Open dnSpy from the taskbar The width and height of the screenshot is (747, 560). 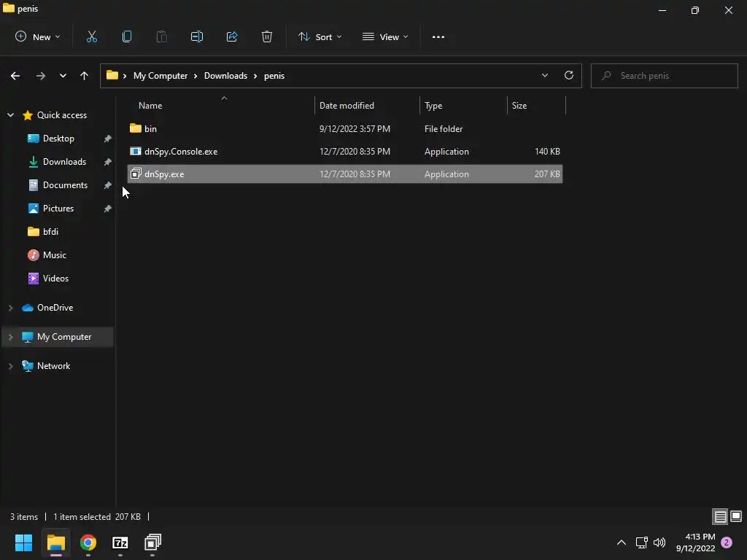152,542
